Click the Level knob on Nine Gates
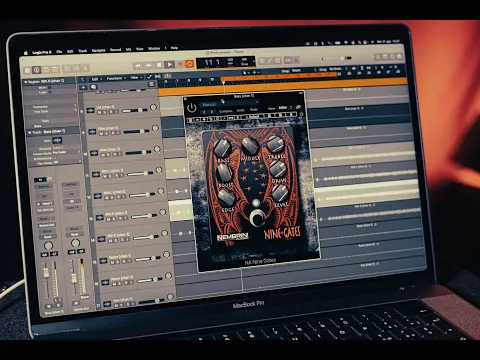This screenshot has width=480, height=360. [x=280, y=193]
